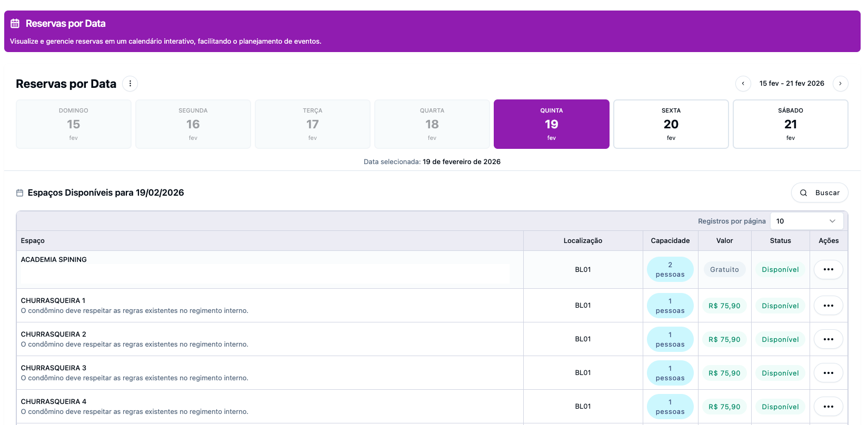Screen dimensions: 868x425
Task: Select Domingo 15 fev day card
Action: pyautogui.click(x=74, y=124)
